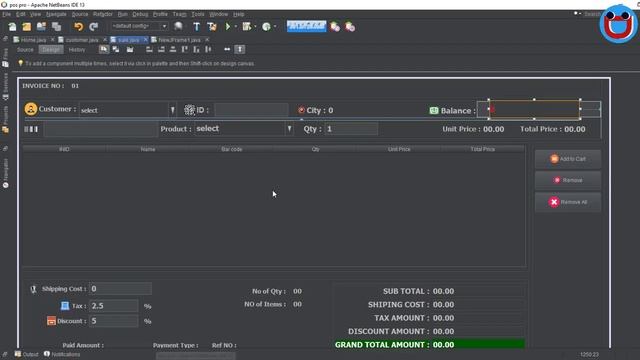
Task: Select the orange Discount icon
Action: 51,321
